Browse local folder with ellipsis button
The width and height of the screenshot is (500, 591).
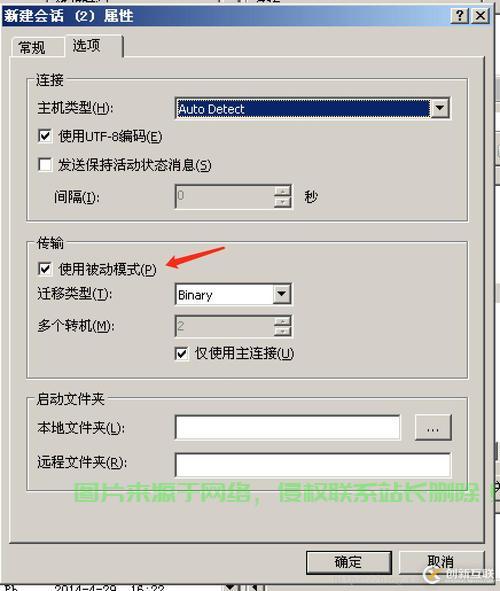tap(433, 427)
